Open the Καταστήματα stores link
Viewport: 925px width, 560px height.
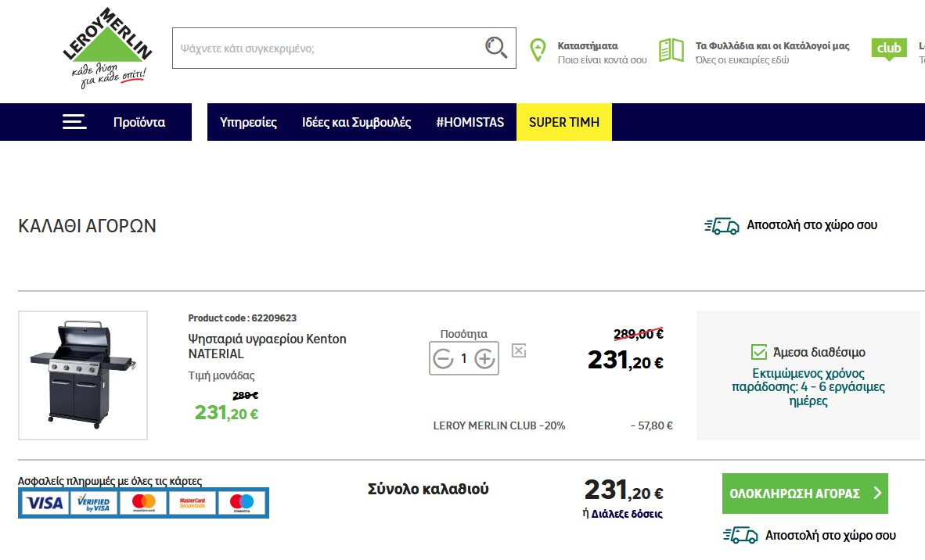(x=588, y=45)
